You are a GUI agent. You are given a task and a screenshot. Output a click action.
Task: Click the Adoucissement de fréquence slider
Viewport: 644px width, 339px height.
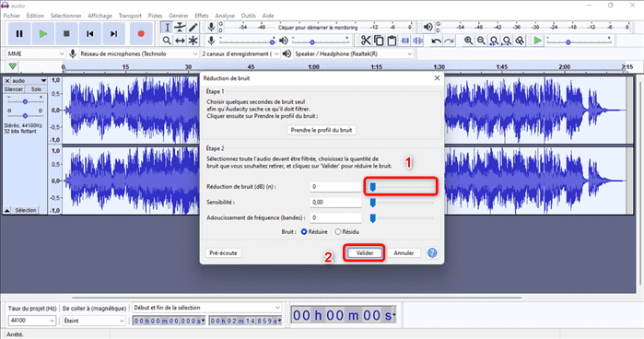tap(401, 217)
